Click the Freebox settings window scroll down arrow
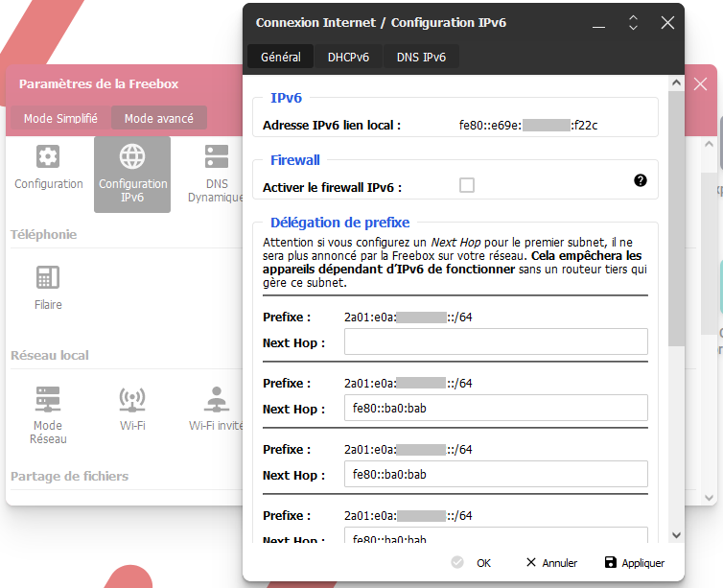Viewport: 723px width, 588px height. tap(710, 498)
